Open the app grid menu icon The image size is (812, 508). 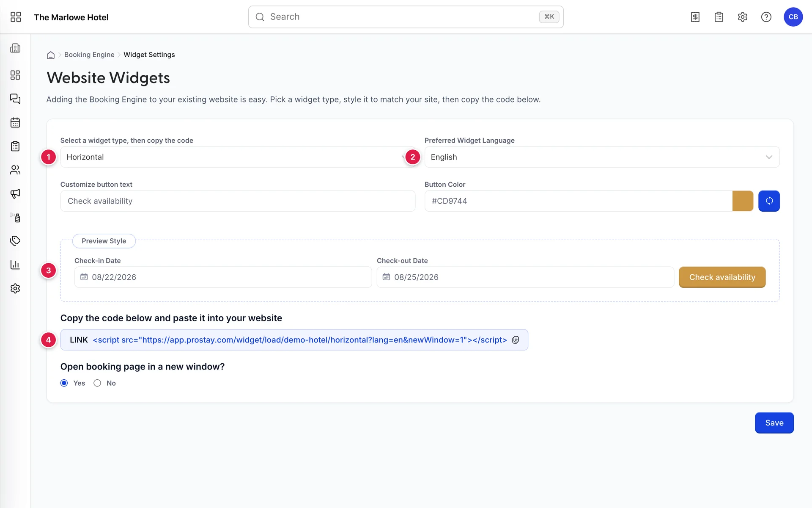(16, 17)
